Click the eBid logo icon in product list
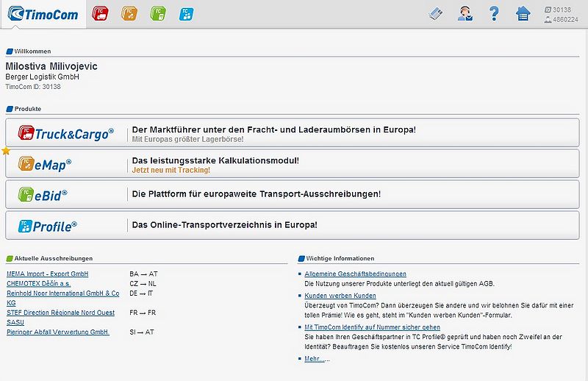Viewport: 588px width, 381px height. click(26, 194)
